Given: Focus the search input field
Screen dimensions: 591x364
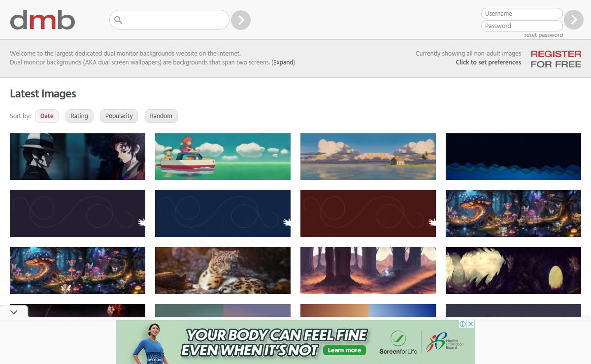Looking at the screenshot, I should coord(169,20).
